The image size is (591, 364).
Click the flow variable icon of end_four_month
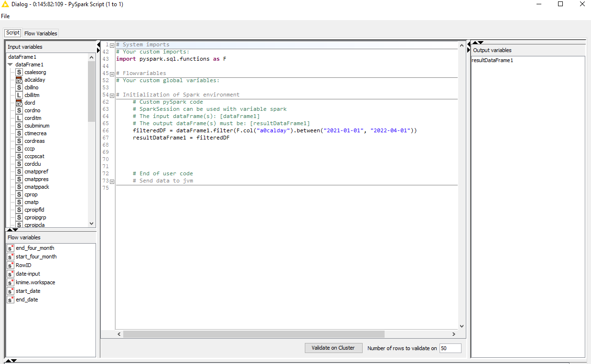tap(11, 248)
